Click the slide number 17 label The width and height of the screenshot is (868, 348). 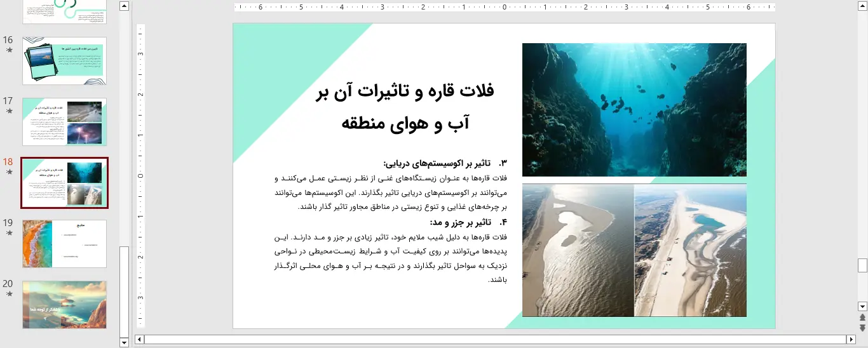click(8, 100)
